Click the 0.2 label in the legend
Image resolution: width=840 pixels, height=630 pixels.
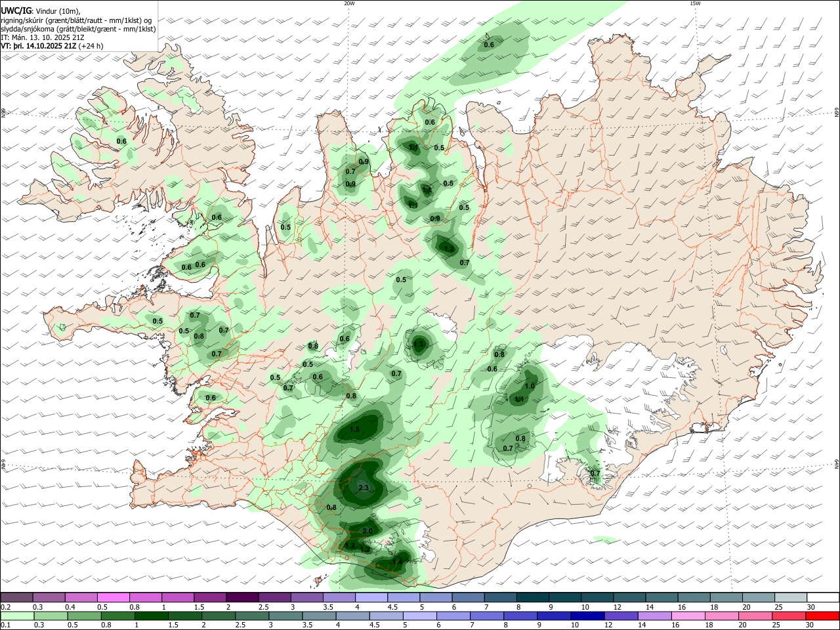5,607
